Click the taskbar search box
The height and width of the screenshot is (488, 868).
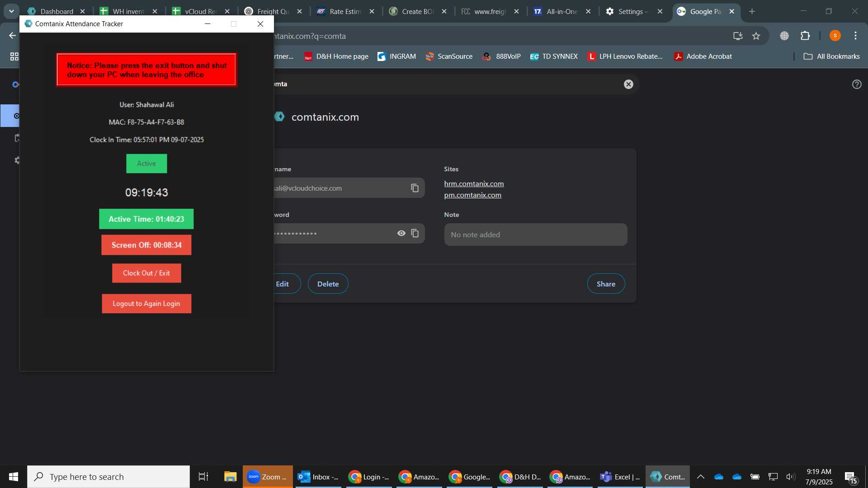click(108, 477)
